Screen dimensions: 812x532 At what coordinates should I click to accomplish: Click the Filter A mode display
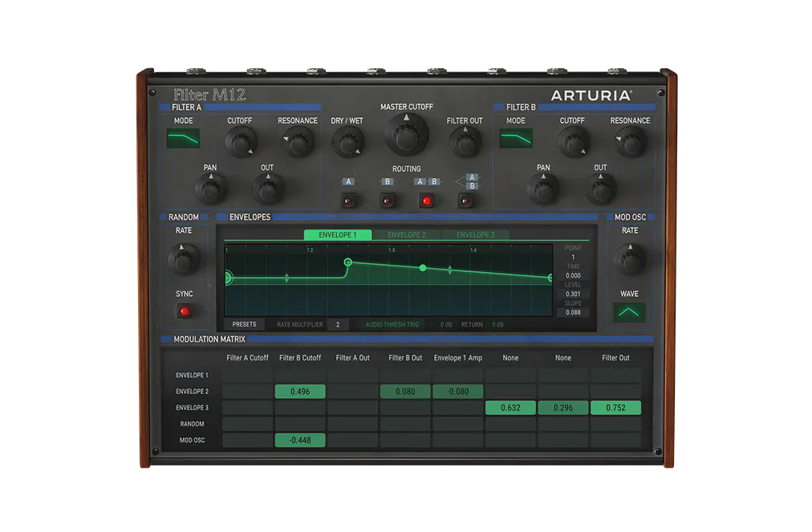pos(184,139)
